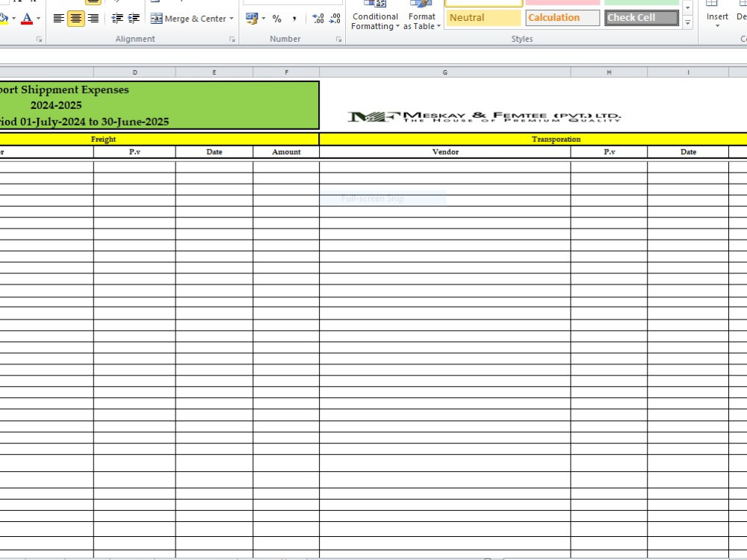
Task: Select the Vendor cell under Transporation
Action: 445,152
